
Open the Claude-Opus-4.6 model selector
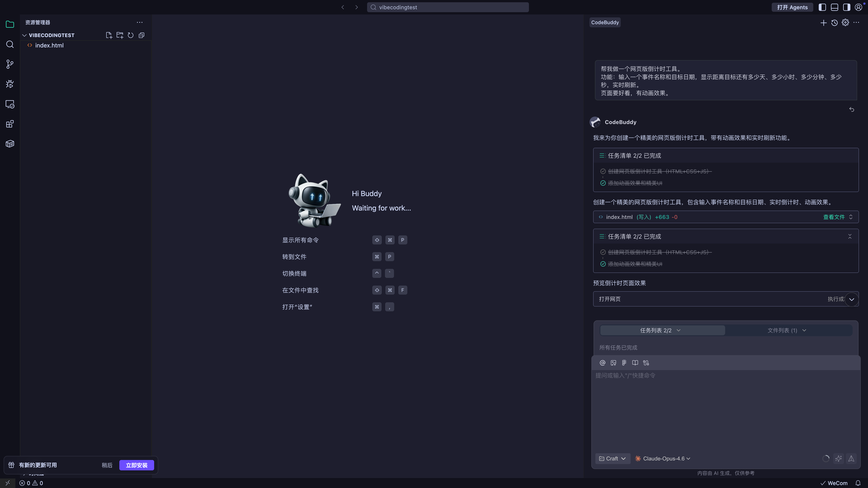coord(663,458)
